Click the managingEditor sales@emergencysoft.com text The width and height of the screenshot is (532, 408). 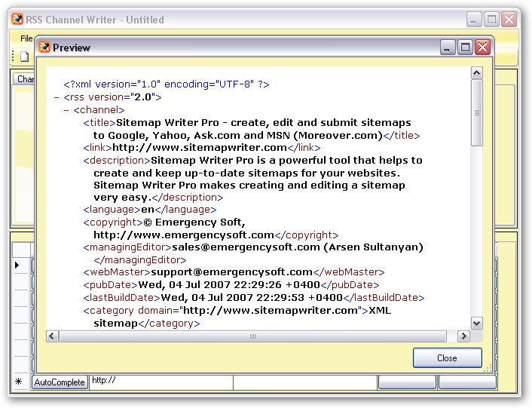[246, 247]
